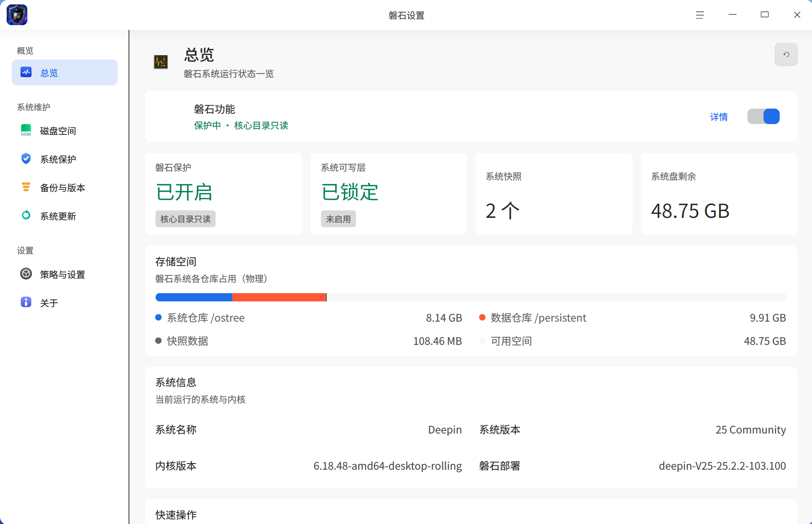The height and width of the screenshot is (524, 812).
Task: Click the 磐石设置 app logo icon
Action: click(x=17, y=15)
